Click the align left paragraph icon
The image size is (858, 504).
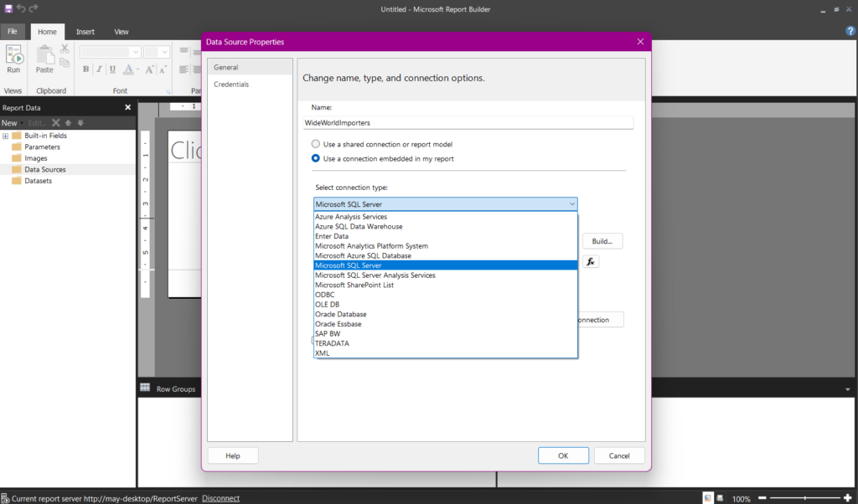pyautogui.click(x=183, y=69)
